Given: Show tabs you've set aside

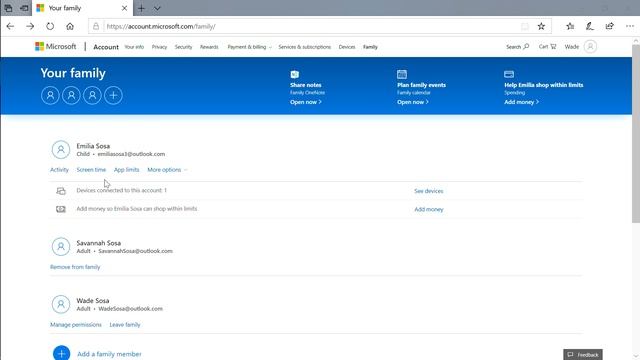Looking at the screenshot, I should point(8,8).
